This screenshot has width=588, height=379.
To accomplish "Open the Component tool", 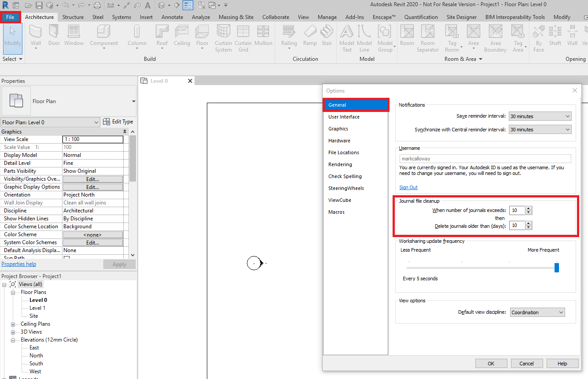I will (x=104, y=37).
